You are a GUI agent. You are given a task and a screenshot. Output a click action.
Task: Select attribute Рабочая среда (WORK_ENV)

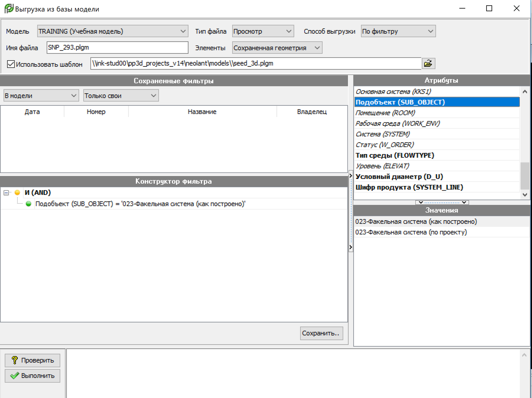point(437,123)
